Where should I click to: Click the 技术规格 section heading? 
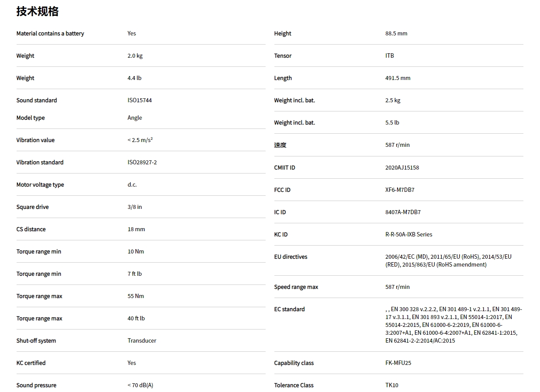coord(38,11)
